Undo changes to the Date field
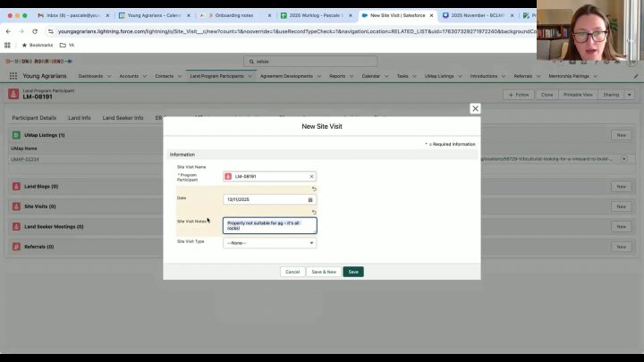644x362 pixels. [x=314, y=189]
